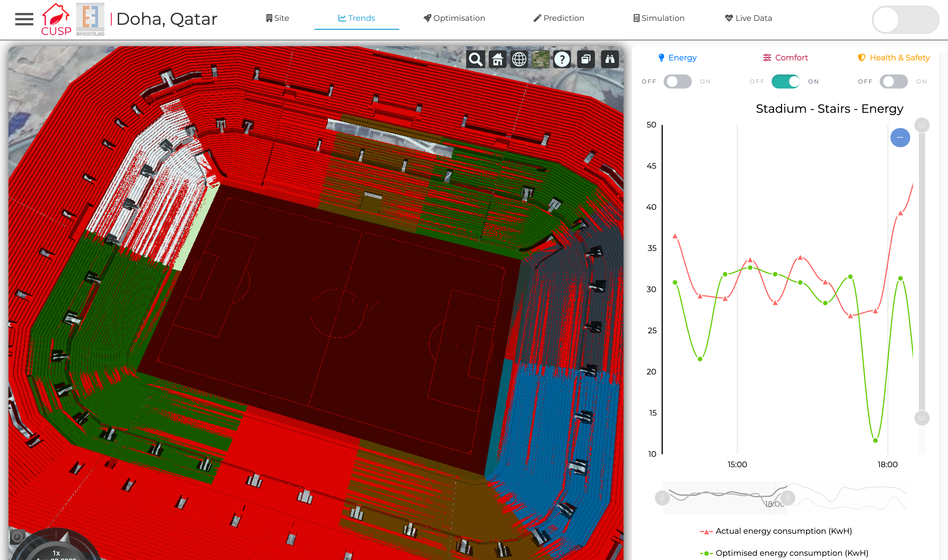This screenshot has width=948, height=560.
Task: Open the map search magnifier tool
Action: [x=475, y=59]
